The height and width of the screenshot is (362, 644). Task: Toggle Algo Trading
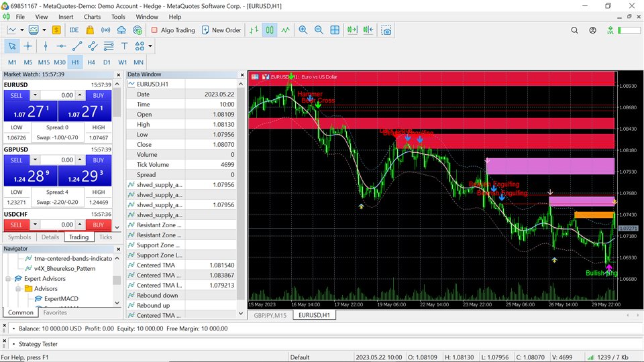click(173, 30)
